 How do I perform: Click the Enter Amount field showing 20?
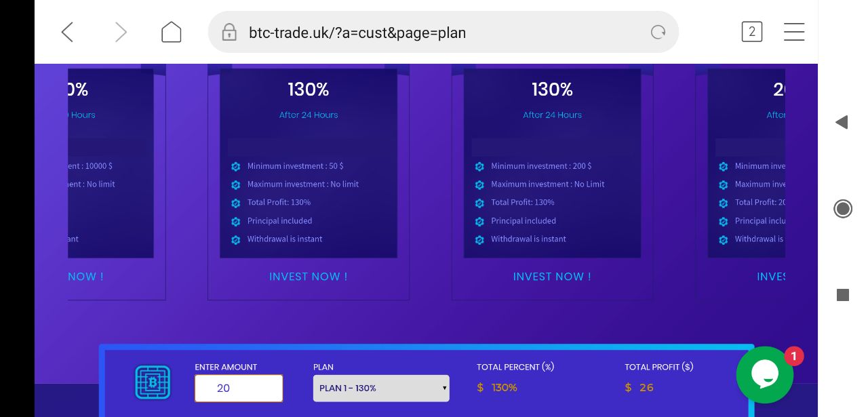click(239, 389)
